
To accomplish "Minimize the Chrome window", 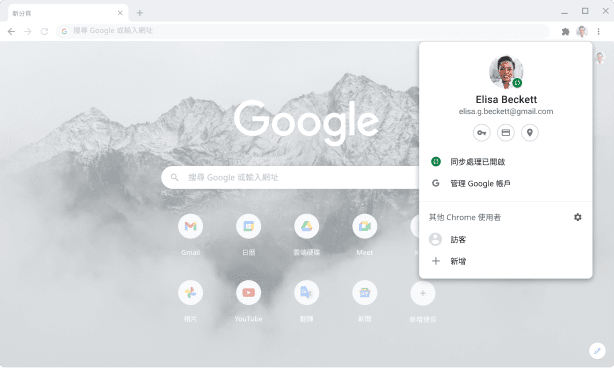I will (564, 12).
